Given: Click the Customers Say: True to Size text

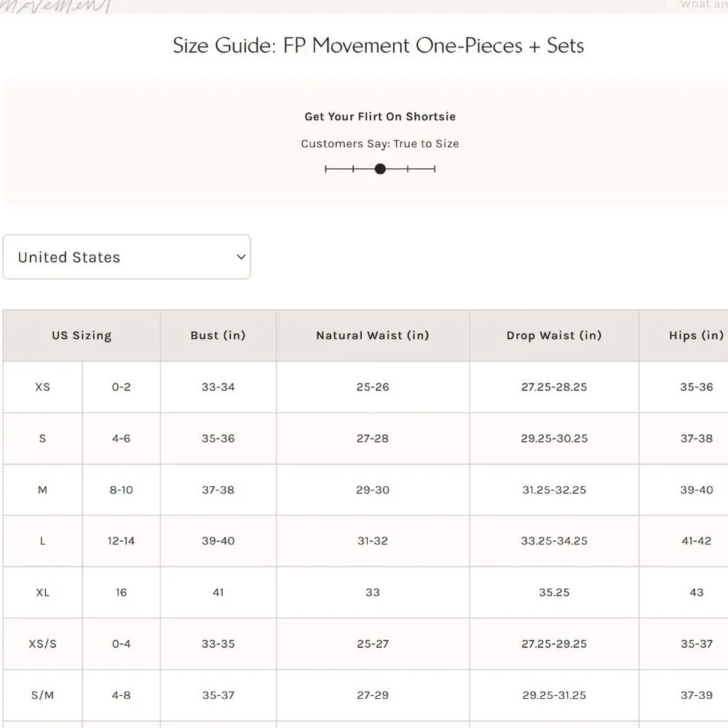Looking at the screenshot, I should pos(380,144).
